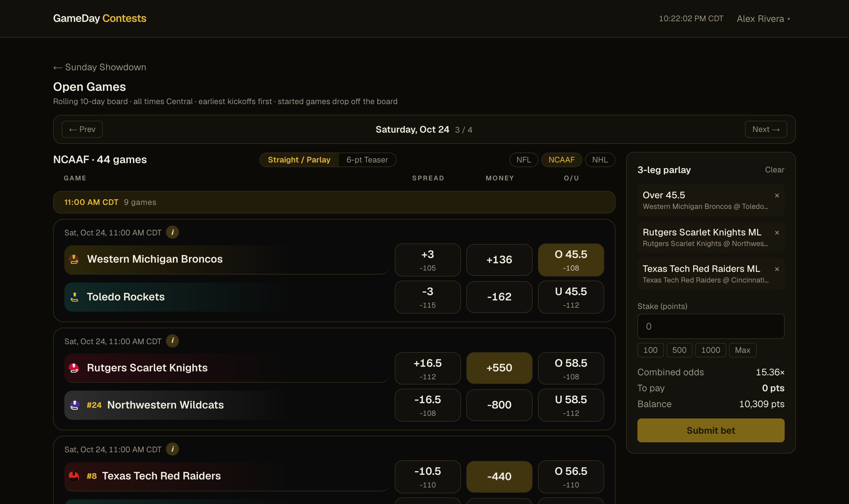Switch to the NHL league tab
The height and width of the screenshot is (504, 849).
(x=600, y=159)
